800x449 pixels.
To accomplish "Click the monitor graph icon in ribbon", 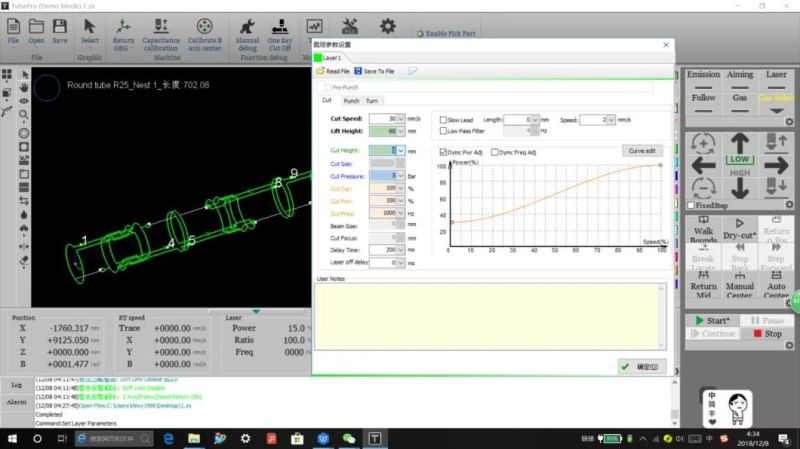I will click(x=314, y=27).
